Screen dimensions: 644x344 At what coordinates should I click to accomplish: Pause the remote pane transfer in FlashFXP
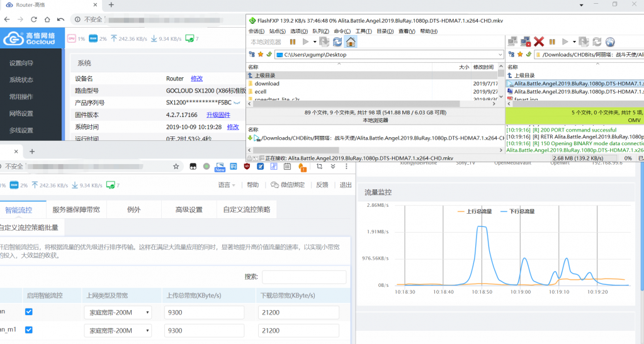click(553, 42)
